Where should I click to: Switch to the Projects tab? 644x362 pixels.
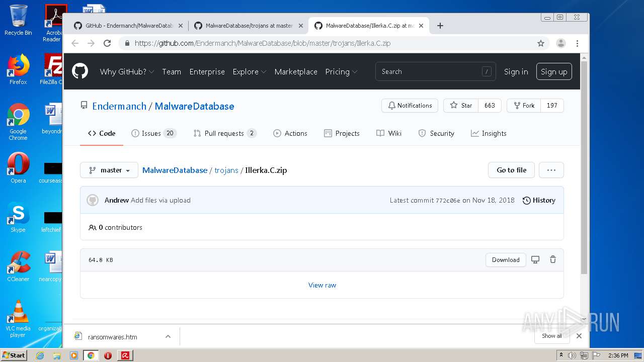[342, 133]
